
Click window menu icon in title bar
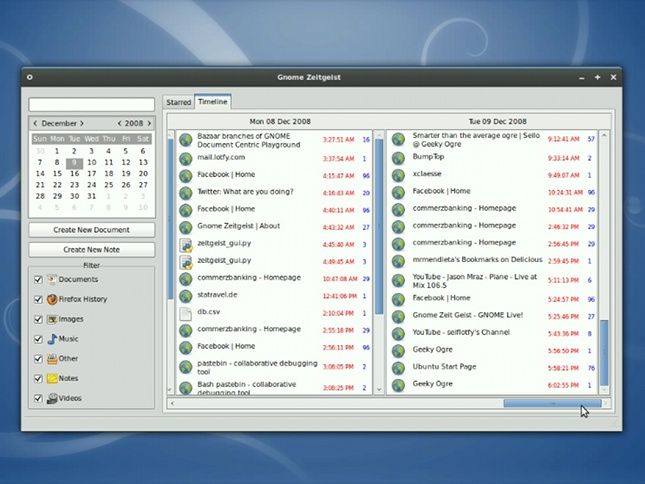(30, 77)
